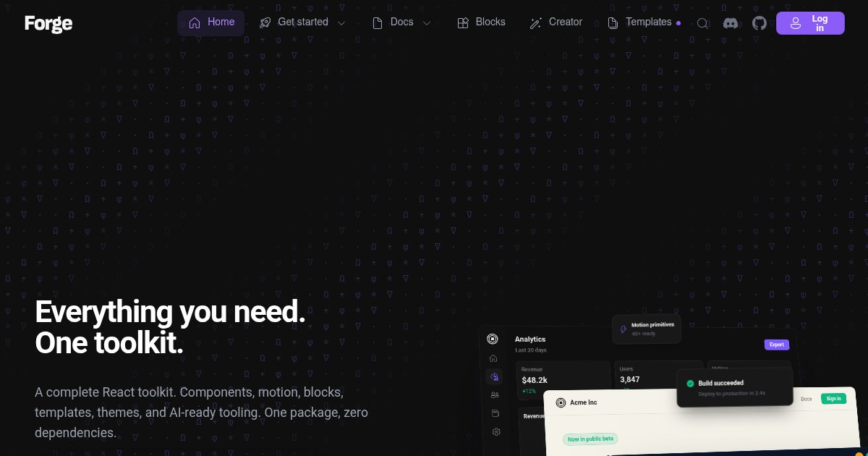Open the Docs link in the Acme Inc card
This screenshot has height=456, width=868.
pyautogui.click(x=806, y=399)
